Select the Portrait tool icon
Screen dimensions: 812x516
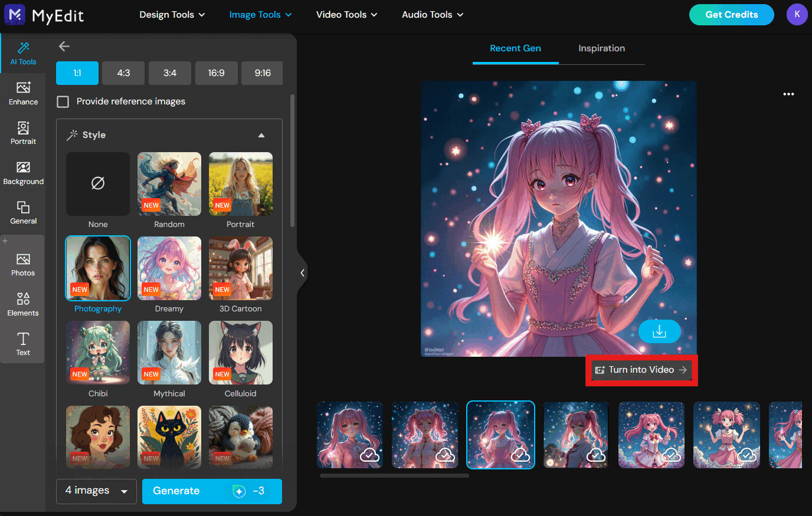pyautogui.click(x=23, y=133)
